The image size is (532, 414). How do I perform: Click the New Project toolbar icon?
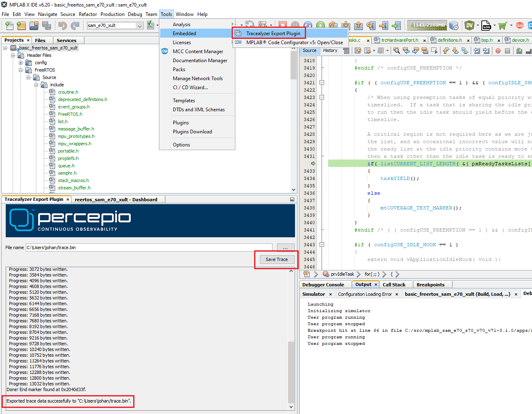click(x=22, y=25)
